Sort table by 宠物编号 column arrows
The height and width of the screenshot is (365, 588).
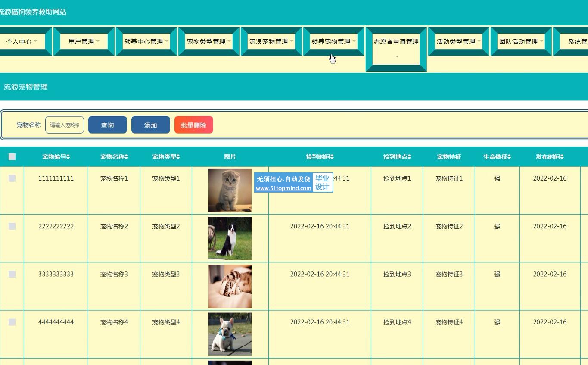coord(68,157)
